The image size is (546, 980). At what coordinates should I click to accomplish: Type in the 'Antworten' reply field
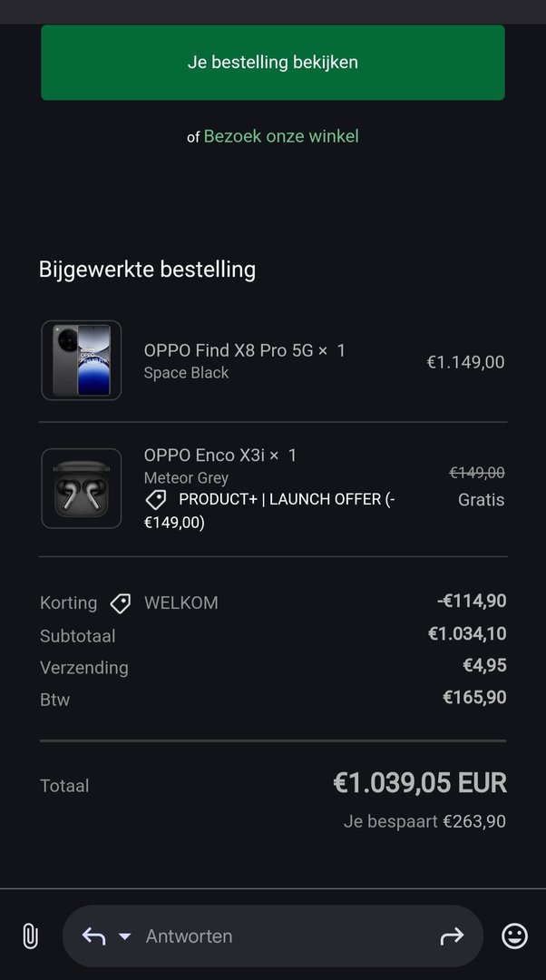tap(272, 936)
